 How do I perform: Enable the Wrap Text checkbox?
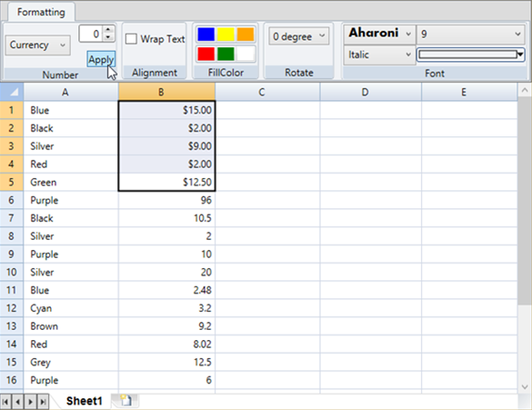(131, 39)
